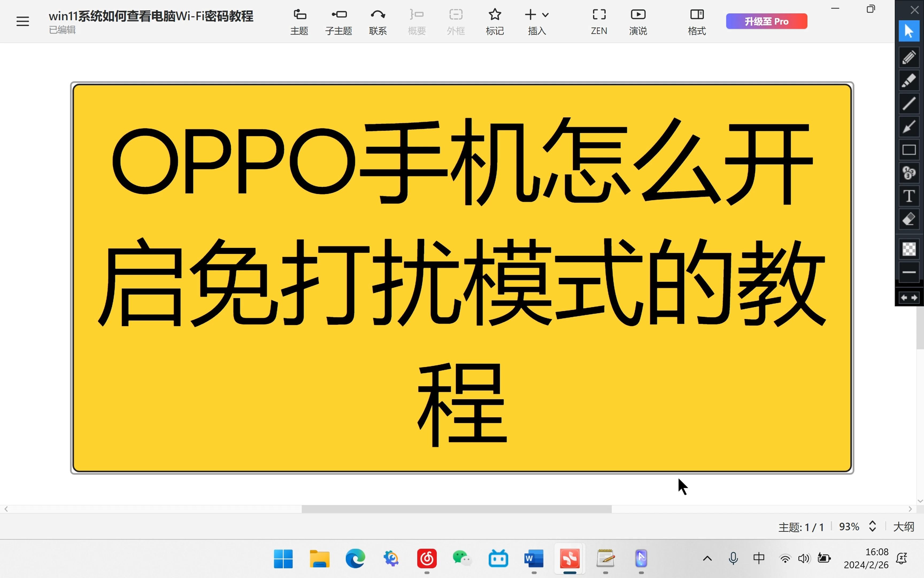Expand the system tray hidden icons chevron
Screen dimensions: 924x578
pyautogui.click(x=707, y=559)
